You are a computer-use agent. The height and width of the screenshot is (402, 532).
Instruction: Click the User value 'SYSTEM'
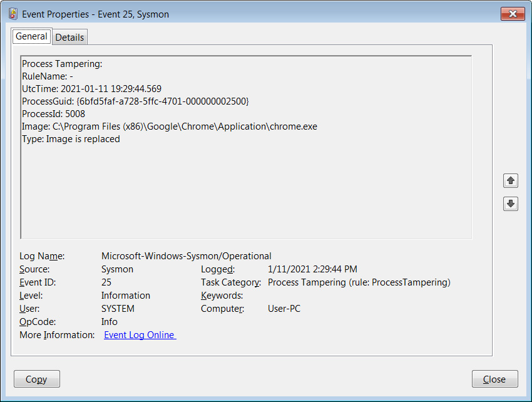pos(118,309)
